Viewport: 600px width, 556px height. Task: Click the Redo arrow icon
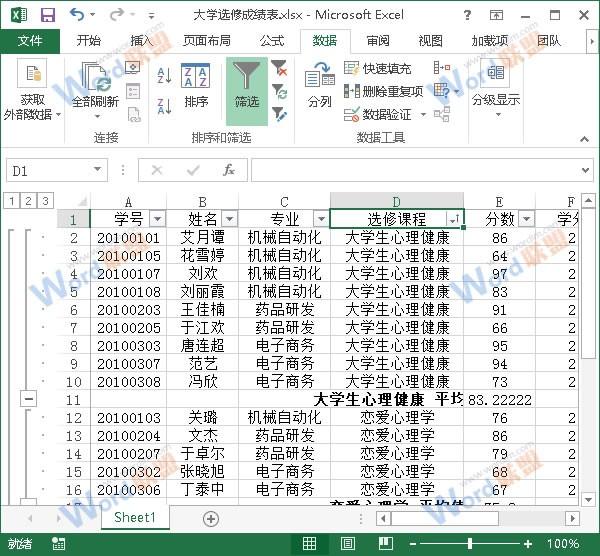[117, 15]
